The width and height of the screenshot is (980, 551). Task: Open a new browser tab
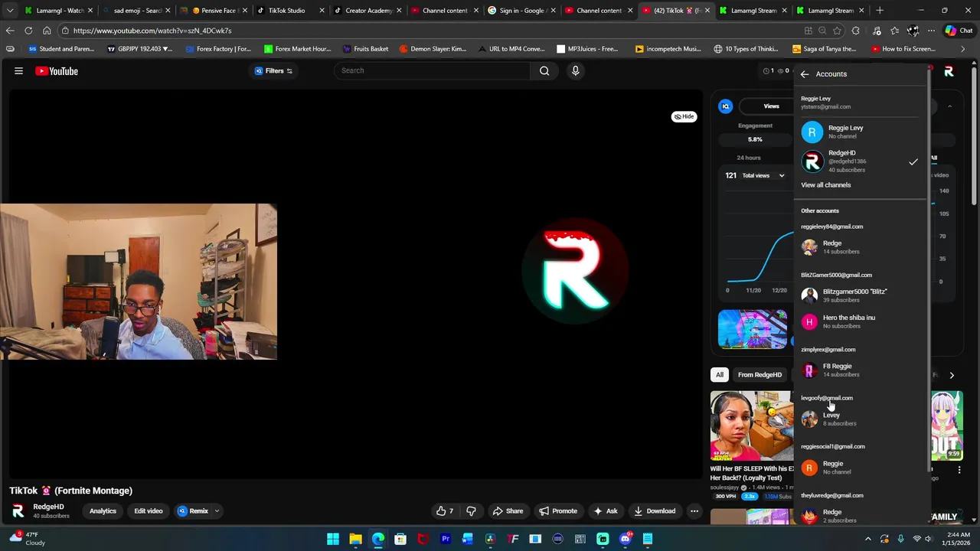pos(880,11)
